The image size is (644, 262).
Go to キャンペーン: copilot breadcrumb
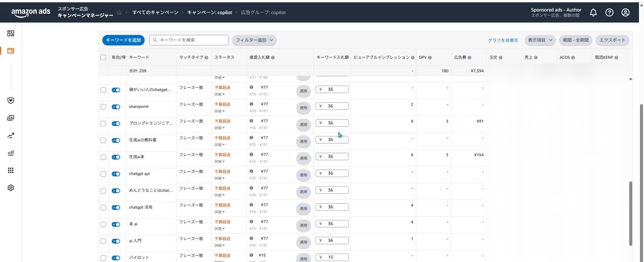209,13
